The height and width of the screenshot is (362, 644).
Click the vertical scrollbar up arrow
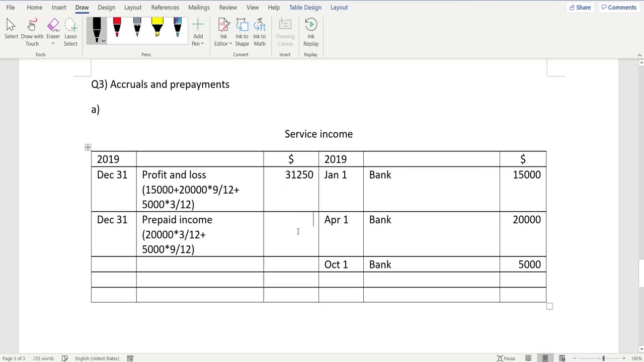[640, 63]
